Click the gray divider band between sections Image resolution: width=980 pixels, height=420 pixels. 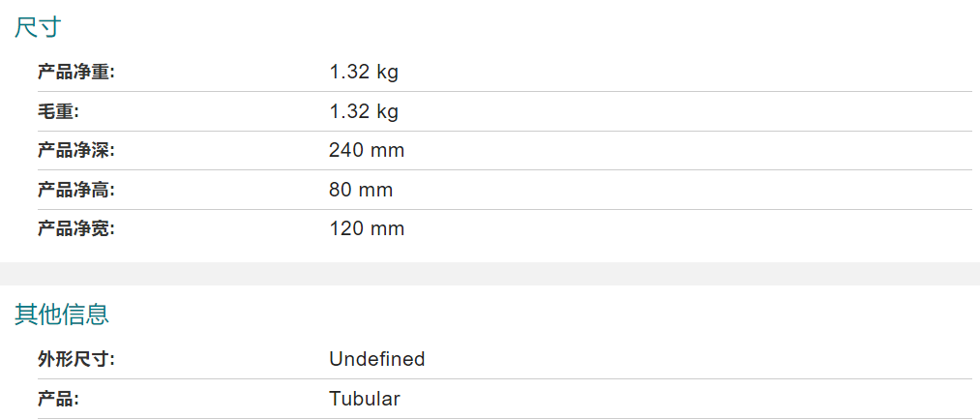pyautogui.click(x=490, y=274)
